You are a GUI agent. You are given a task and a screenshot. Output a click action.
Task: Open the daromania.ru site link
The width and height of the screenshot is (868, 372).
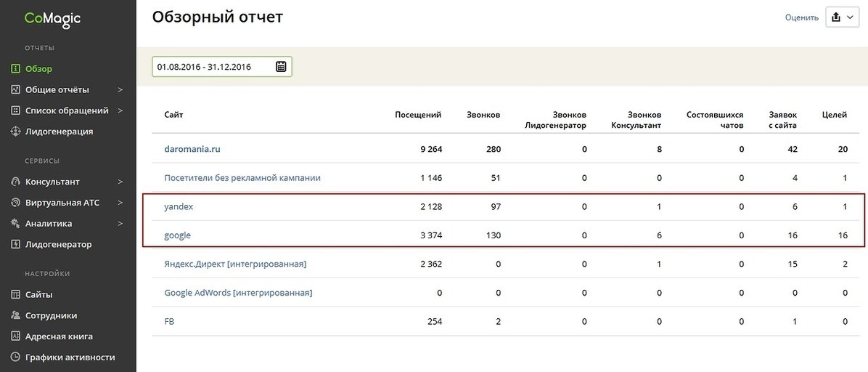pyautogui.click(x=192, y=149)
